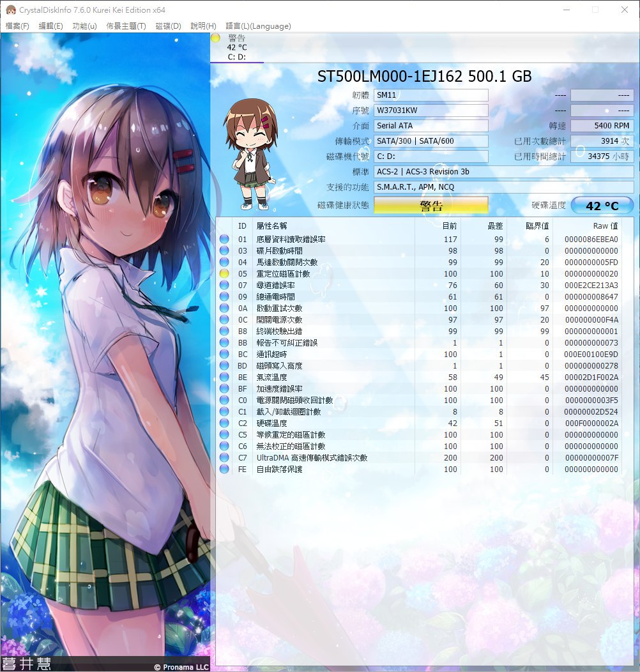Image resolution: width=640 pixels, height=672 pixels.
Task: Click the status circle for attribute BD
Action: [x=224, y=365]
